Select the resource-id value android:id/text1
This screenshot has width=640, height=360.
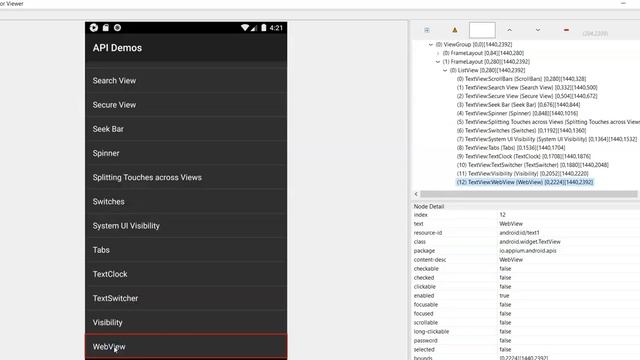[x=519, y=233]
